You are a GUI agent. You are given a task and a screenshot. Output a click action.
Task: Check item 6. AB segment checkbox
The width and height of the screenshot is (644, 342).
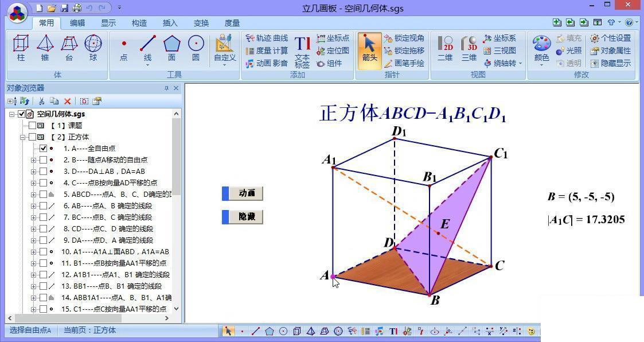tap(43, 206)
